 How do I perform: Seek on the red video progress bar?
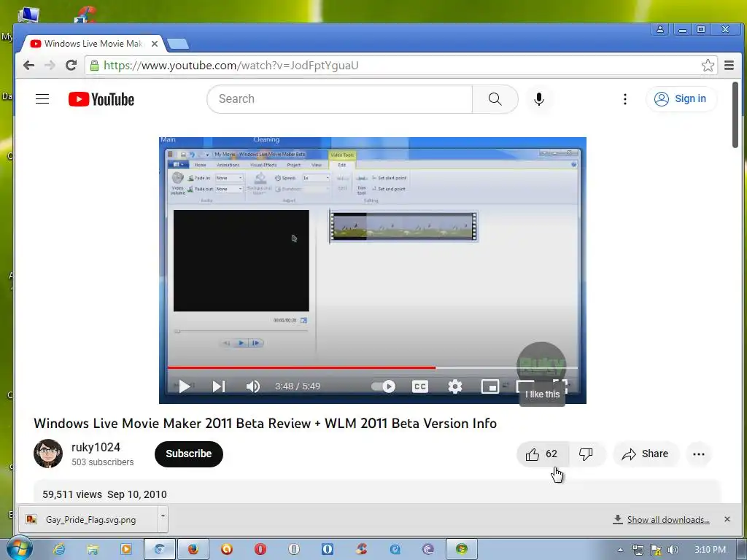tap(372, 367)
